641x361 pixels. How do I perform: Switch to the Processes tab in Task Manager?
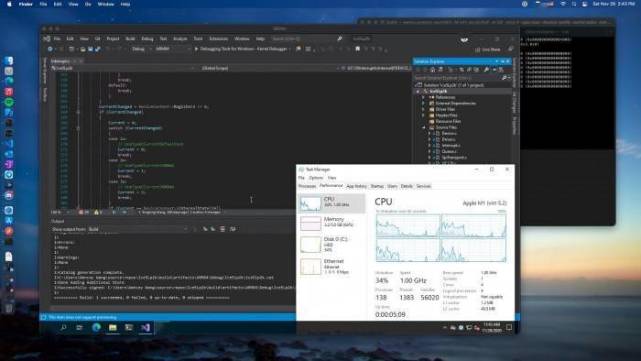(x=307, y=186)
